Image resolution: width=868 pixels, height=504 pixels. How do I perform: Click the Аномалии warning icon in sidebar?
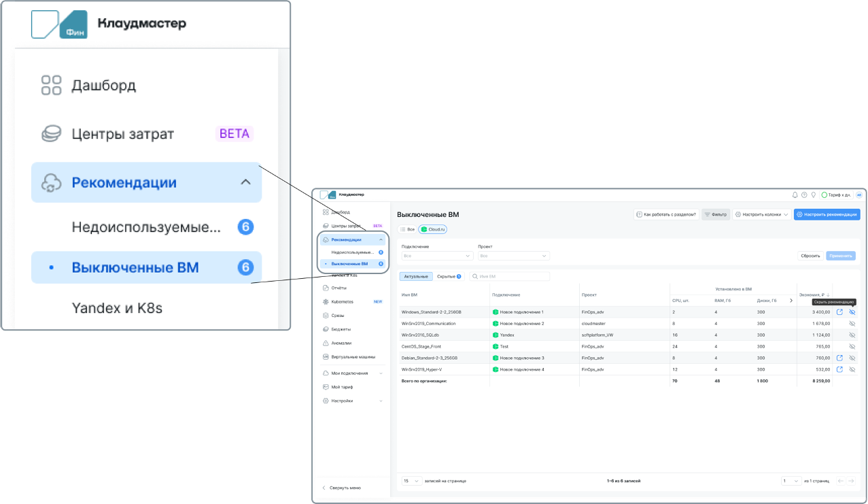(x=326, y=343)
